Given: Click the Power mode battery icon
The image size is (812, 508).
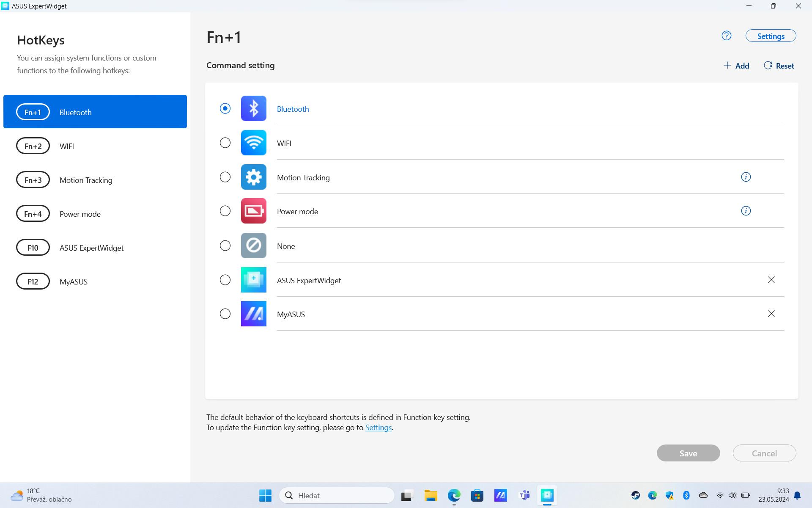Looking at the screenshot, I should coord(254,211).
